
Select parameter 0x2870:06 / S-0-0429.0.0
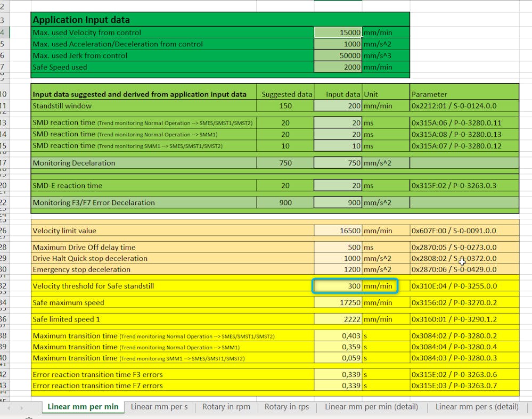464,269
